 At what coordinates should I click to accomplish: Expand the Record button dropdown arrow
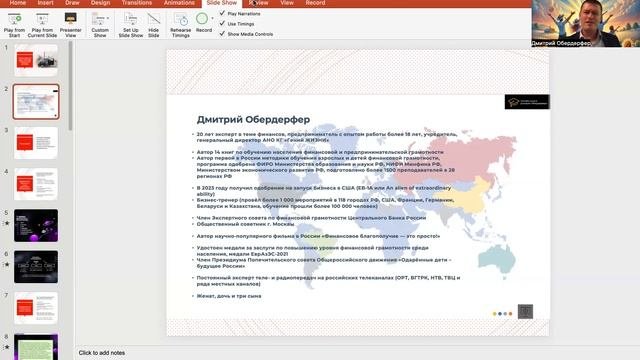pos(213,18)
